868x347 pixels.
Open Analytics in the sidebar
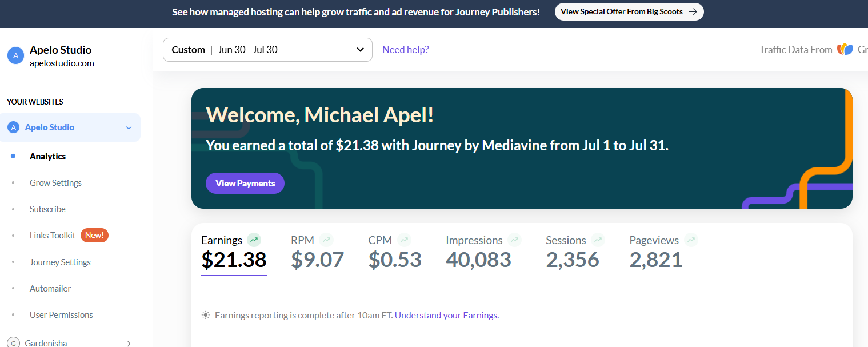47,156
